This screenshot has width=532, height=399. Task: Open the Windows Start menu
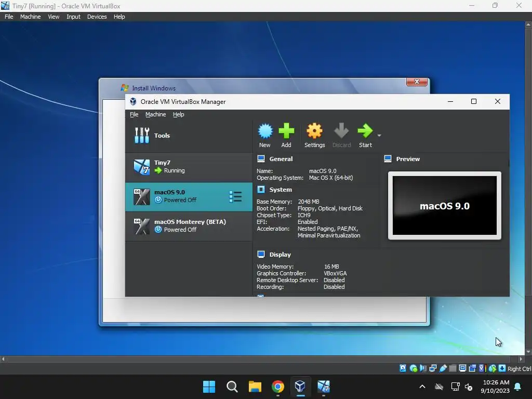click(x=209, y=387)
